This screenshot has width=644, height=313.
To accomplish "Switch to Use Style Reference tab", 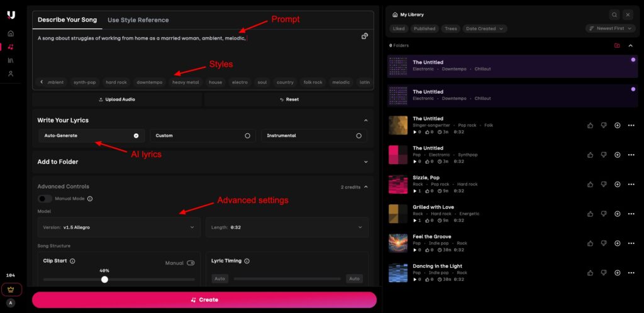I will coord(138,20).
